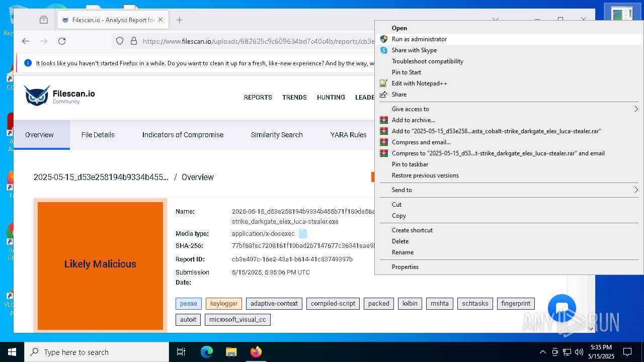Click the packed tag
This screenshot has height=362, width=644.
pos(379,304)
